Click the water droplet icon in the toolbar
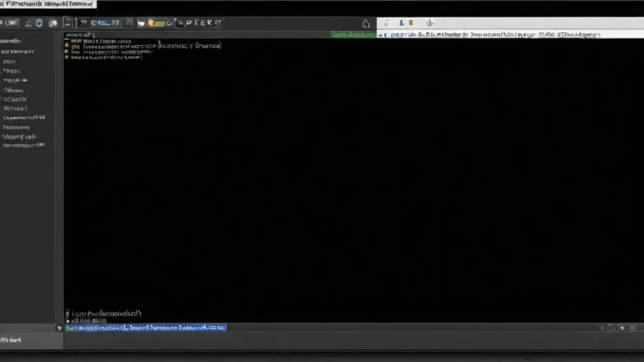 pyautogui.click(x=365, y=24)
